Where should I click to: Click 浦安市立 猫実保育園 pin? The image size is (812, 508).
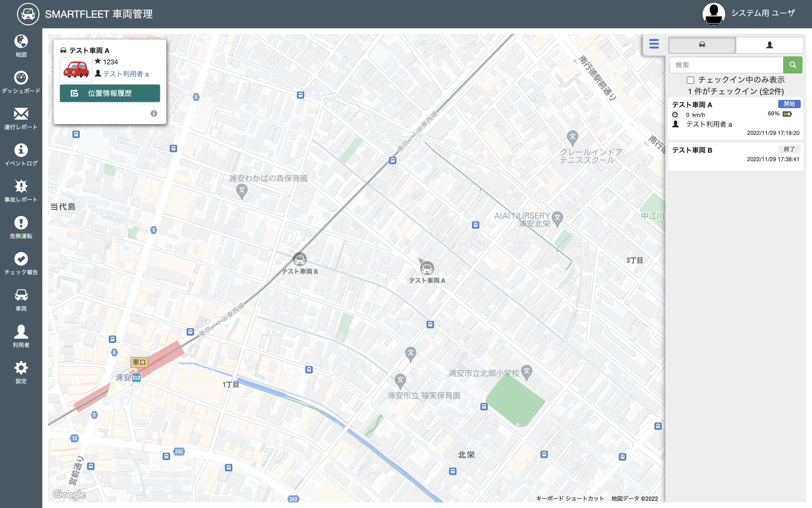click(x=400, y=382)
